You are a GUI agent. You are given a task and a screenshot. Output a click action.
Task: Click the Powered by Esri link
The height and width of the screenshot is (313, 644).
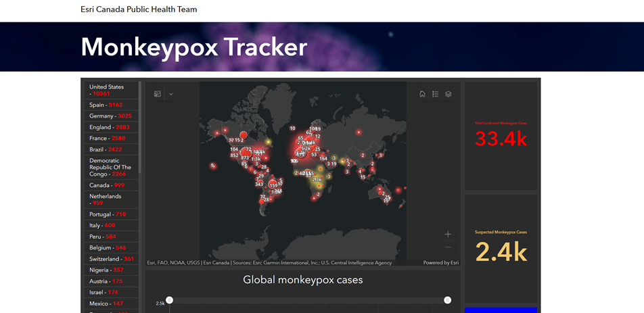pos(441,263)
